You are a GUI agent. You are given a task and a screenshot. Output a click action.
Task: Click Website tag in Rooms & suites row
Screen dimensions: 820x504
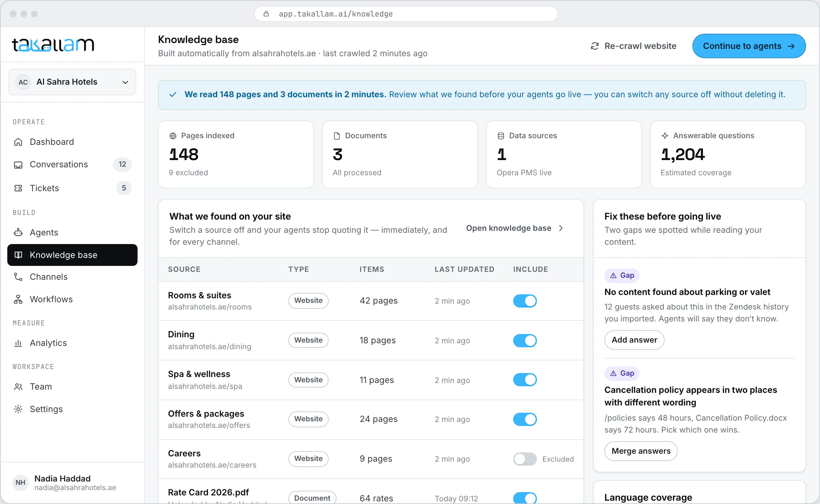click(308, 301)
